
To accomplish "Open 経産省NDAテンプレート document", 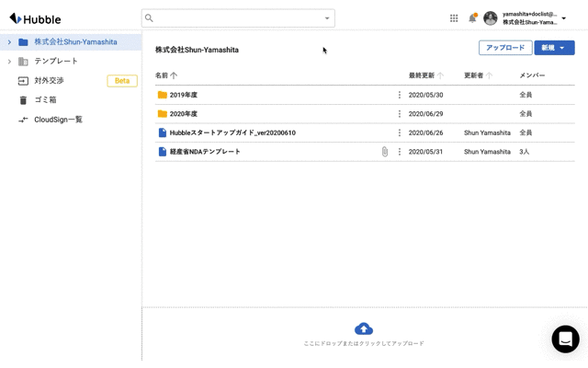I will click(205, 151).
